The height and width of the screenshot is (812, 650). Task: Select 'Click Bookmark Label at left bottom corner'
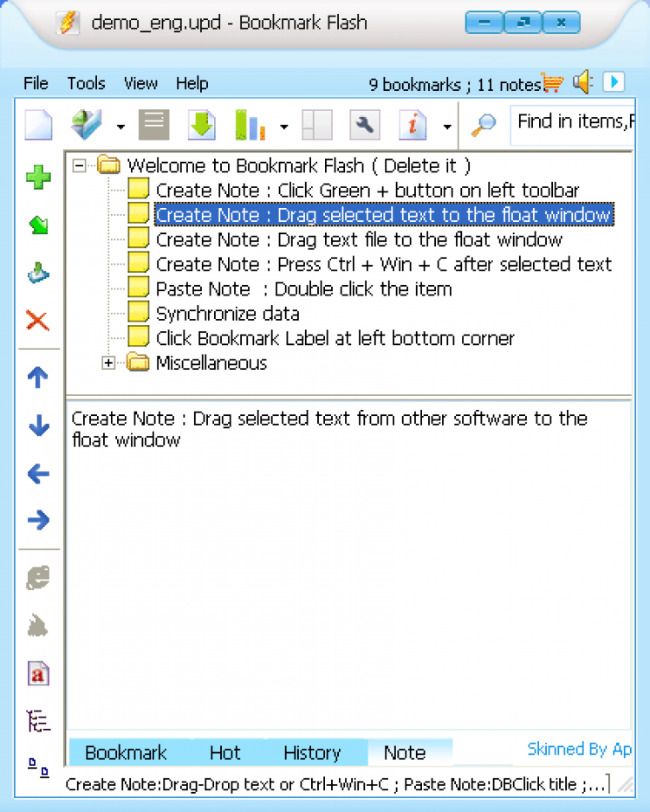pyautogui.click(x=335, y=338)
